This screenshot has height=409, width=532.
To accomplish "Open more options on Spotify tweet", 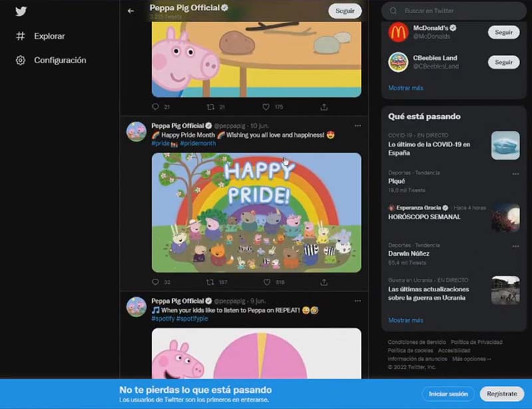I will [x=358, y=301].
